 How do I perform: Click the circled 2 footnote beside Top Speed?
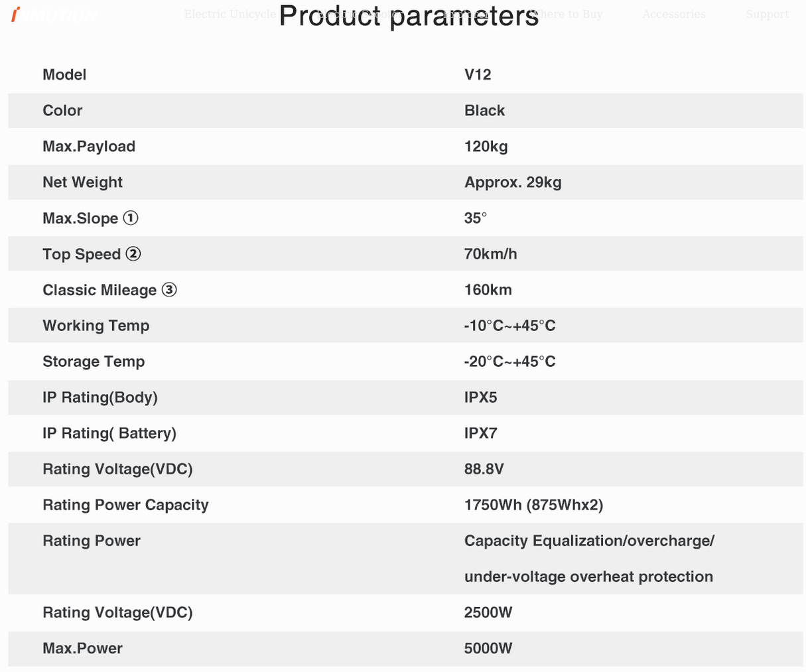click(133, 253)
